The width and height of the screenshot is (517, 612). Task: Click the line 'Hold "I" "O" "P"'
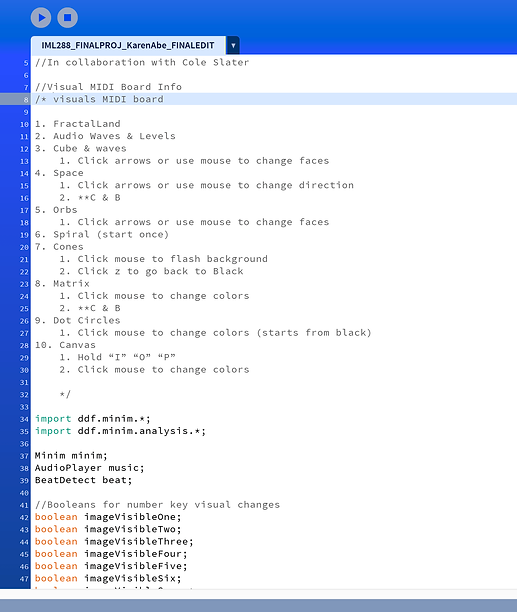click(x=117, y=357)
